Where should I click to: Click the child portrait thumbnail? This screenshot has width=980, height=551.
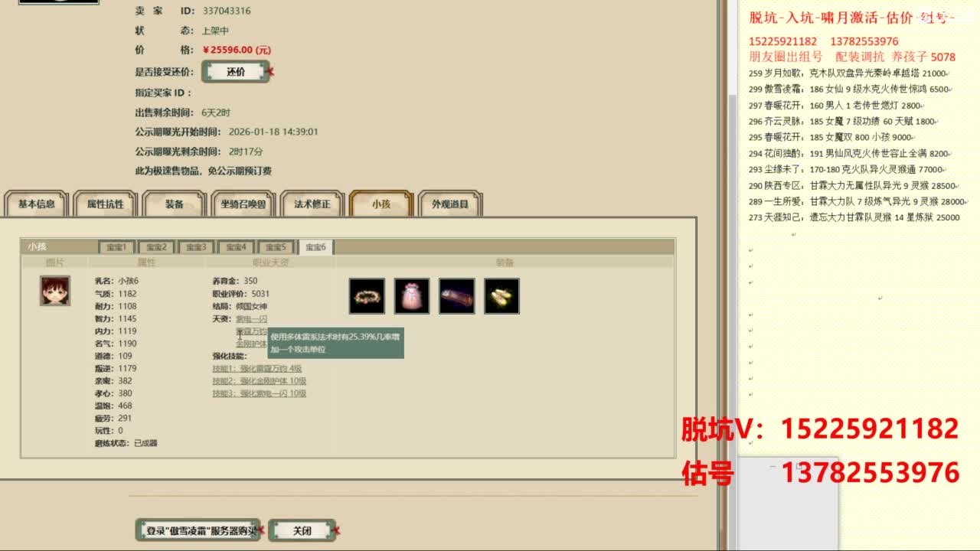click(x=55, y=291)
